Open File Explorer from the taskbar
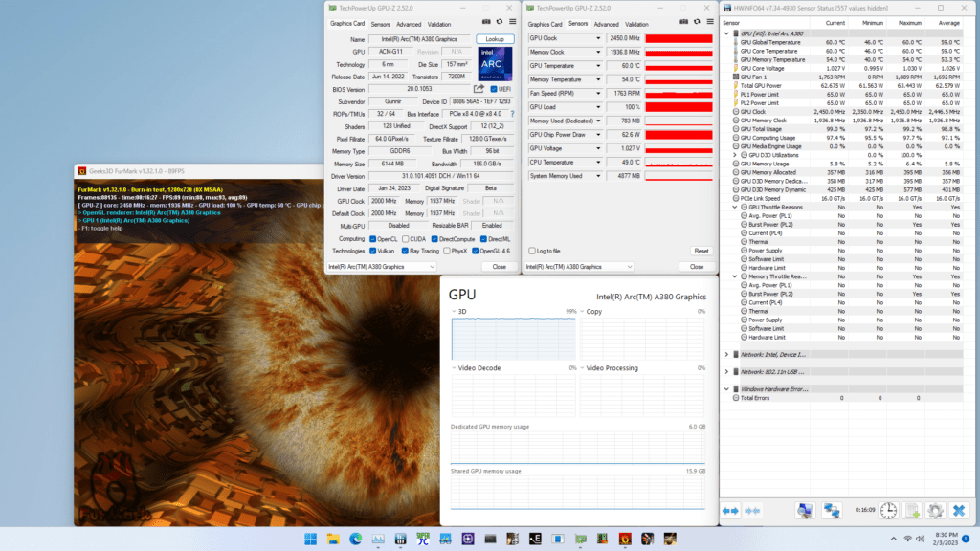980x551 pixels. point(333,540)
